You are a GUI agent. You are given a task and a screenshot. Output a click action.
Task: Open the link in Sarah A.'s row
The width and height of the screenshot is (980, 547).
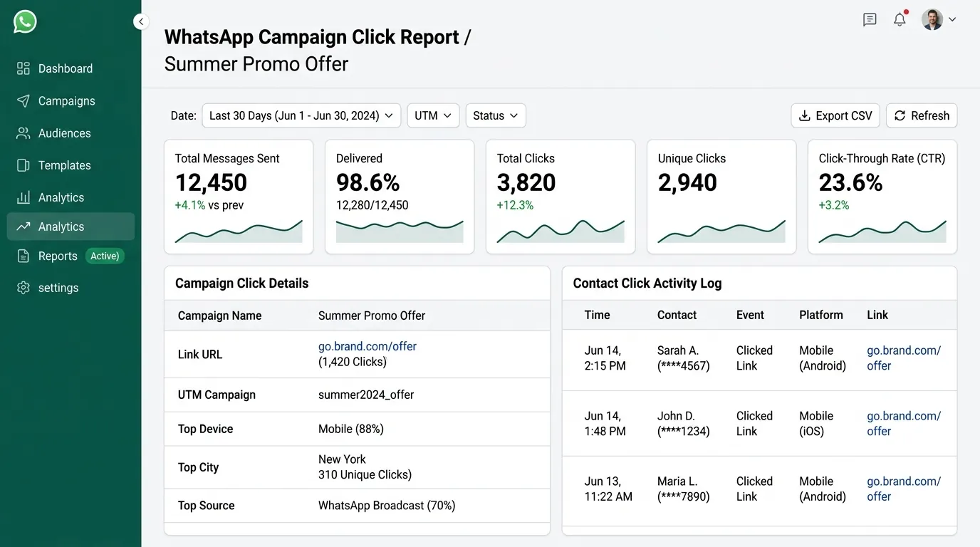tap(904, 358)
